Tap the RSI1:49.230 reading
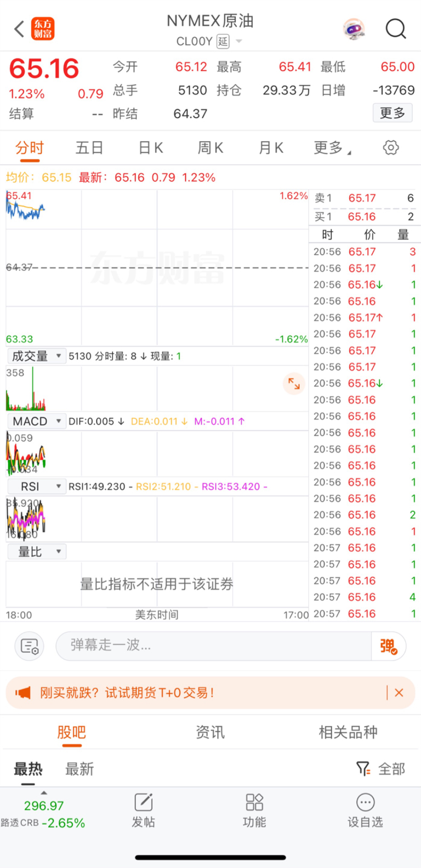The height and width of the screenshot is (868, 421). tap(100, 487)
